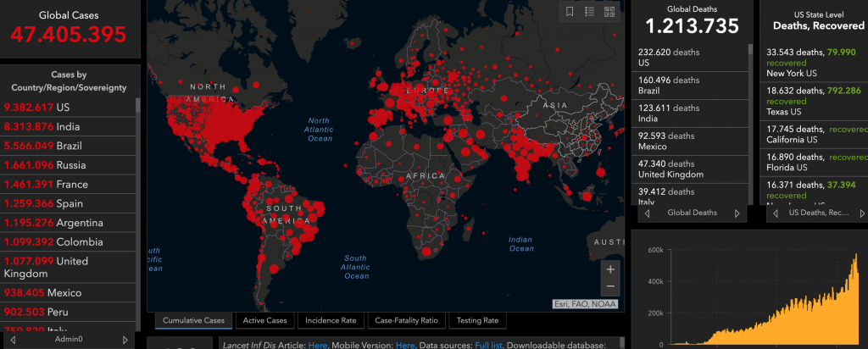
Task: Open the Case-Fatality Ratio tab
Action: tap(406, 321)
